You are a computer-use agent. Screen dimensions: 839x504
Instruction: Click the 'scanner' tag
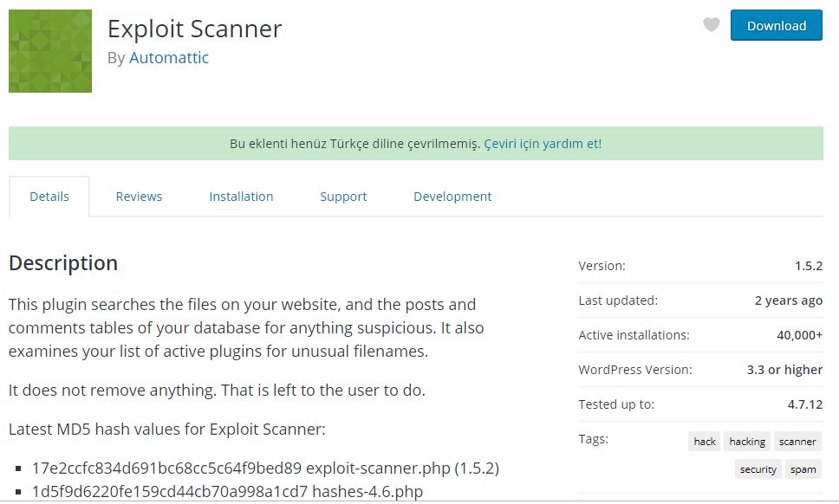pyautogui.click(x=797, y=442)
